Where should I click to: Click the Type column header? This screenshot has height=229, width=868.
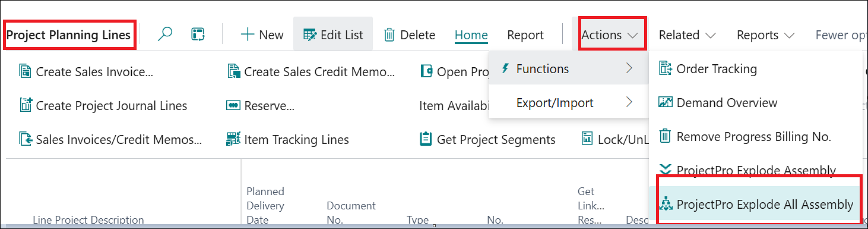point(417,219)
